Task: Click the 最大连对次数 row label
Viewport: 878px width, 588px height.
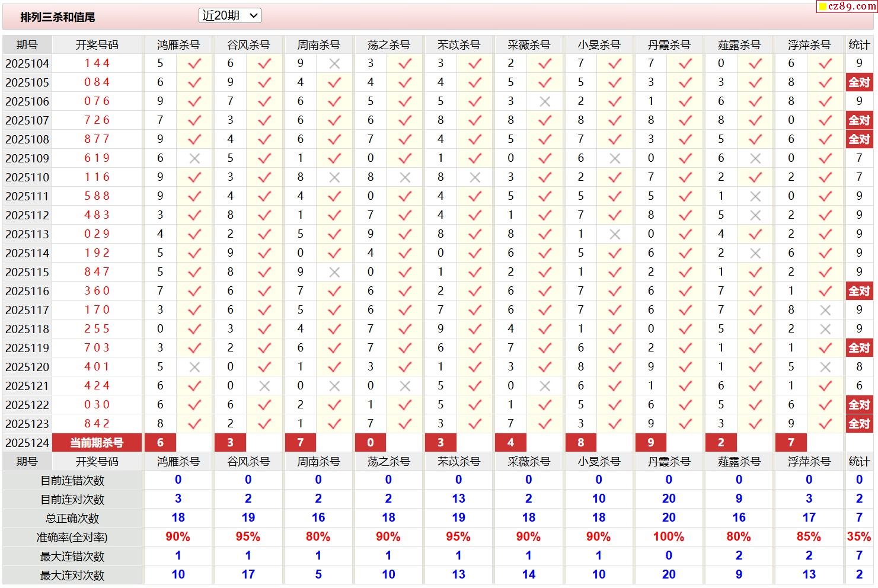Action: tap(72, 576)
